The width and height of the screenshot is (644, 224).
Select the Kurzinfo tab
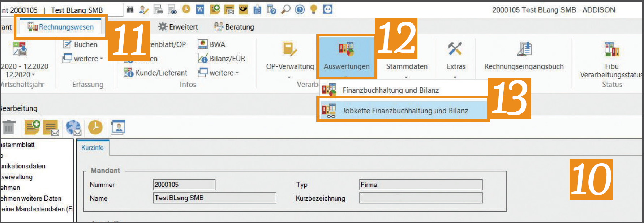coord(93,148)
